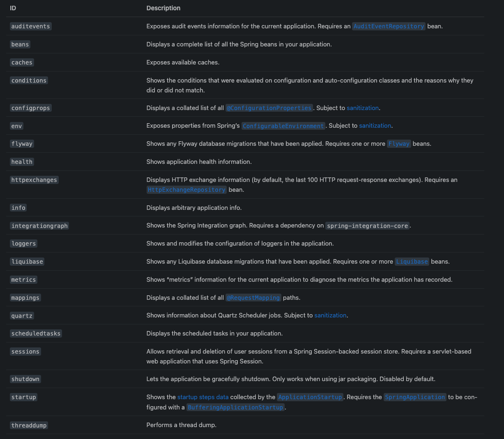Viewport: 504px width, 439px height.
Task: Open the AuditEventRepository link
Action: pos(389,26)
